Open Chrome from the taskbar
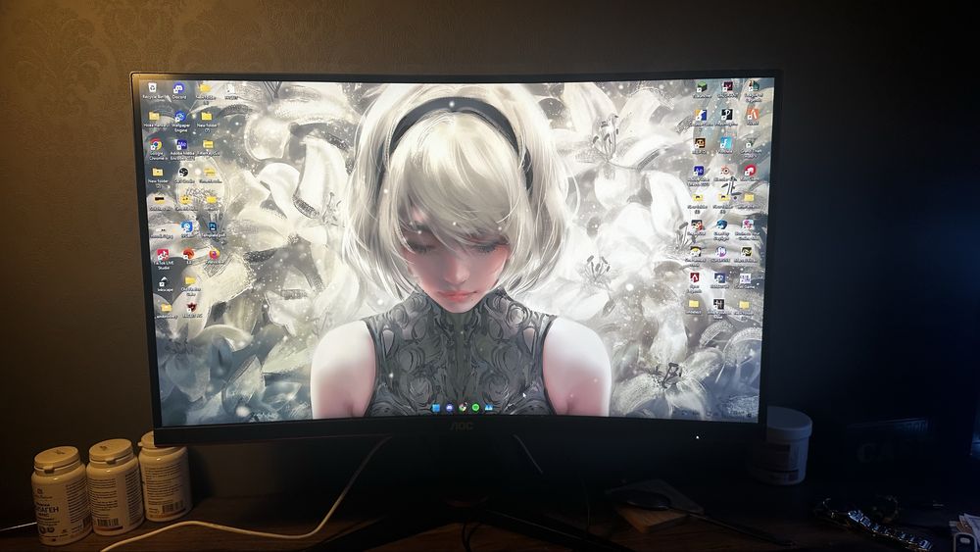The width and height of the screenshot is (980, 552). tap(463, 408)
